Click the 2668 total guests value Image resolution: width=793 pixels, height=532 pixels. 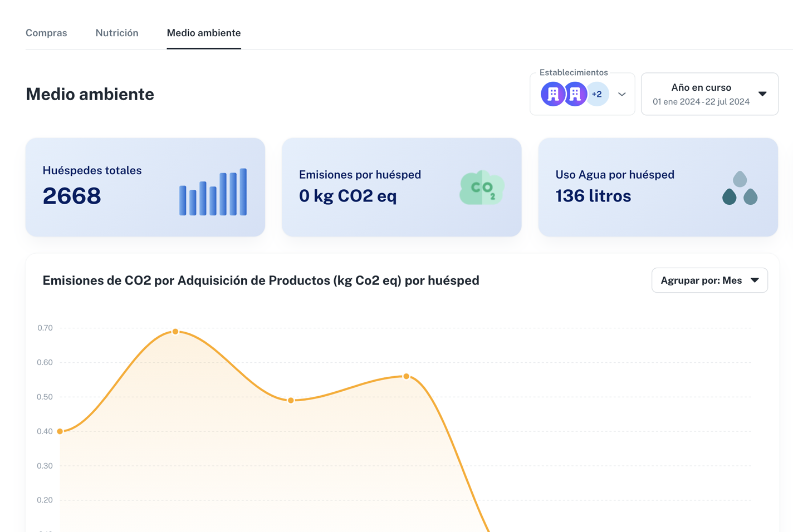pyautogui.click(x=72, y=196)
